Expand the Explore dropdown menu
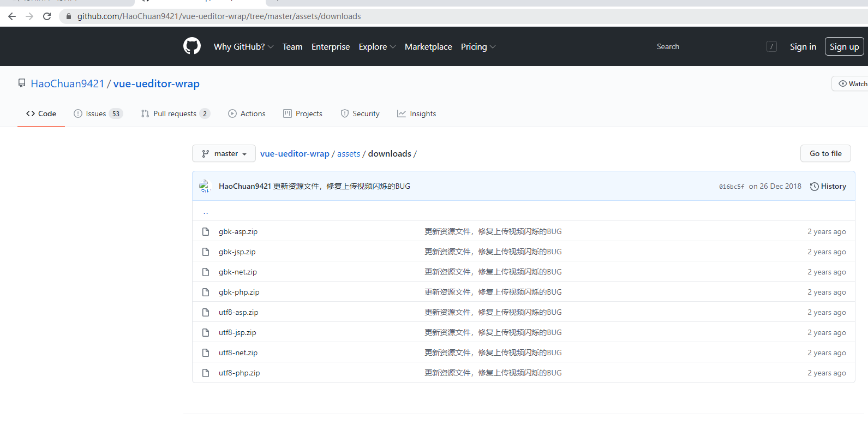This screenshot has width=868, height=424. (x=377, y=47)
